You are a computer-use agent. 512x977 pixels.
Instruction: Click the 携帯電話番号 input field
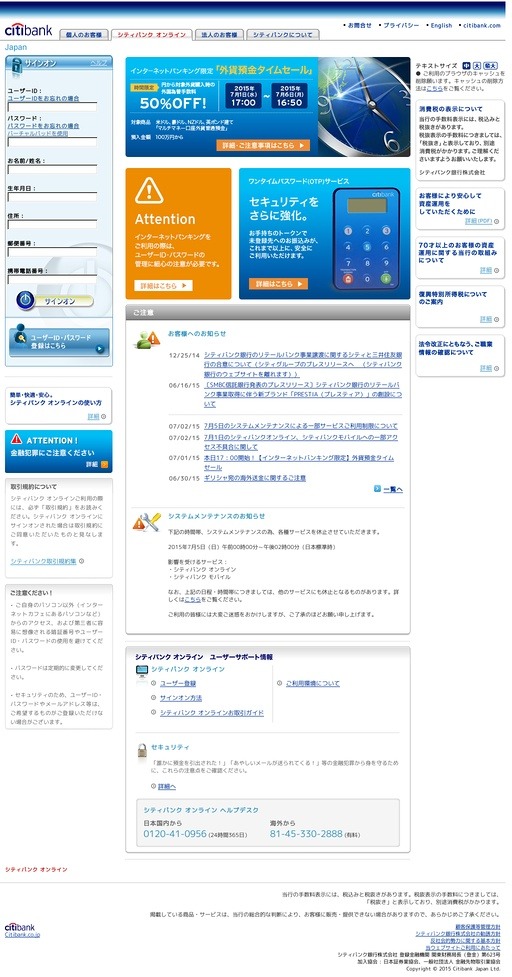[52, 279]
